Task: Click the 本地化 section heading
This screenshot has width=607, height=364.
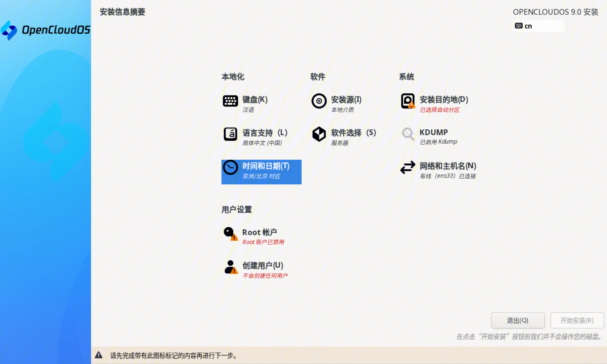Action: tap(233, 76)
